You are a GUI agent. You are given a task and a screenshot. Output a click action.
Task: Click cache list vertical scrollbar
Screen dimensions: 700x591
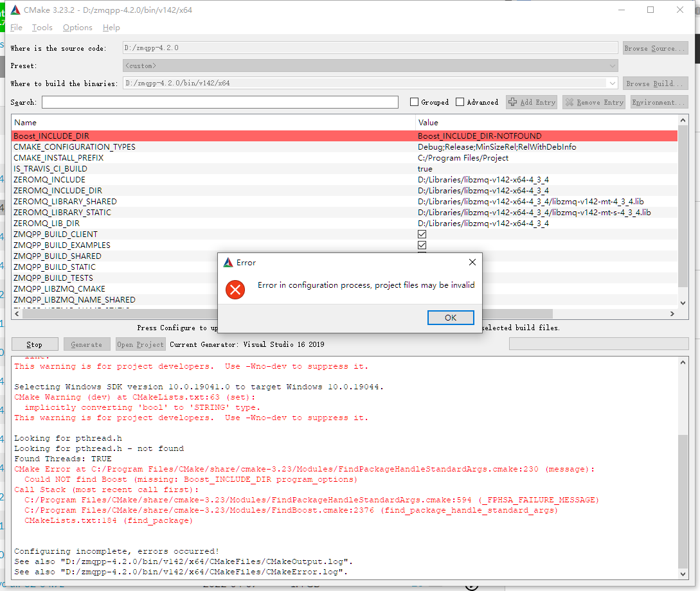[683, 206]
